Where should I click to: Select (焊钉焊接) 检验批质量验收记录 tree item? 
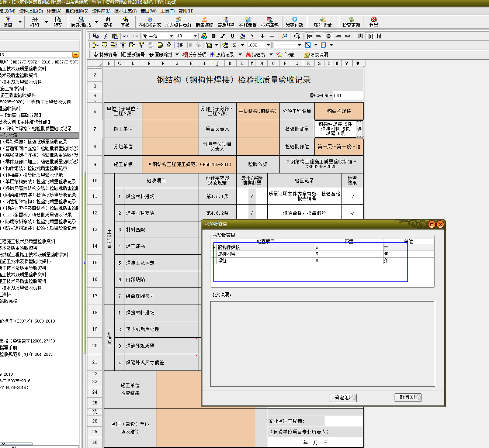(x=34, y=142)
